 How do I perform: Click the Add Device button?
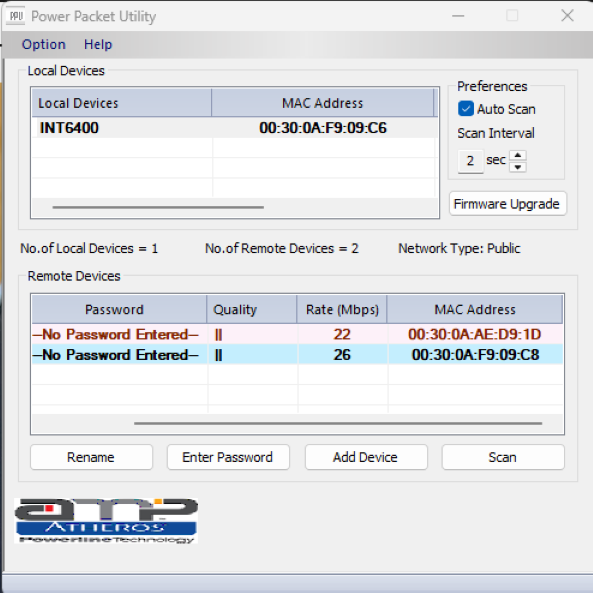click(x=366, y=457)
